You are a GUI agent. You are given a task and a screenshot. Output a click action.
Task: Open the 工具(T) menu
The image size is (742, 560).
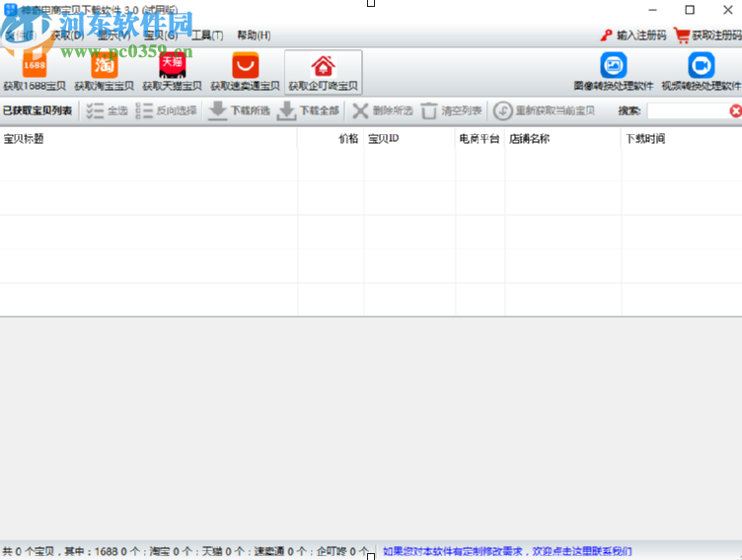[207, 35]
